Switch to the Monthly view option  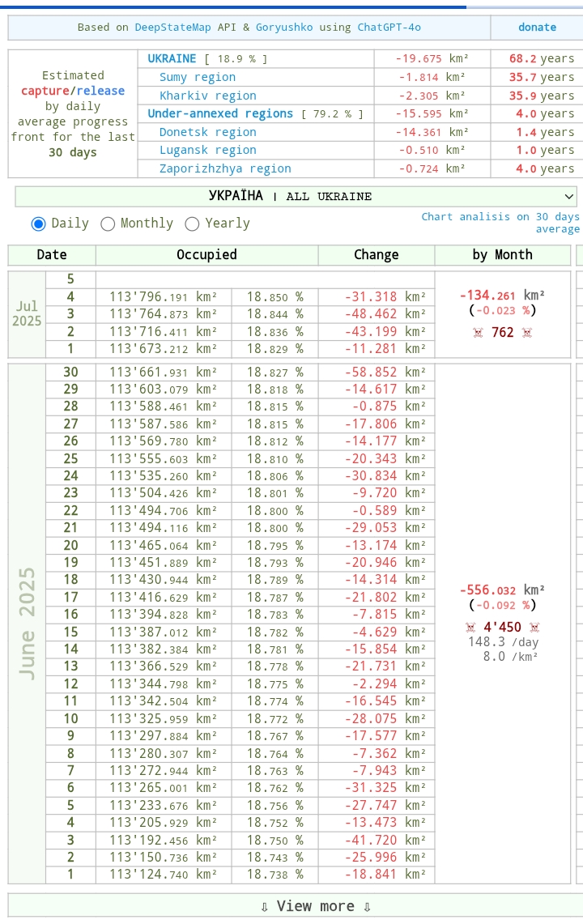108,224
